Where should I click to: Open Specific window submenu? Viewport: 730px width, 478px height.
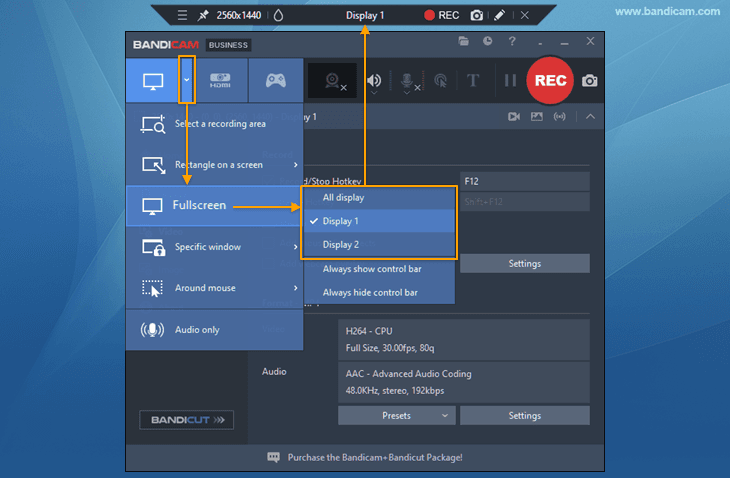(215, 247)
